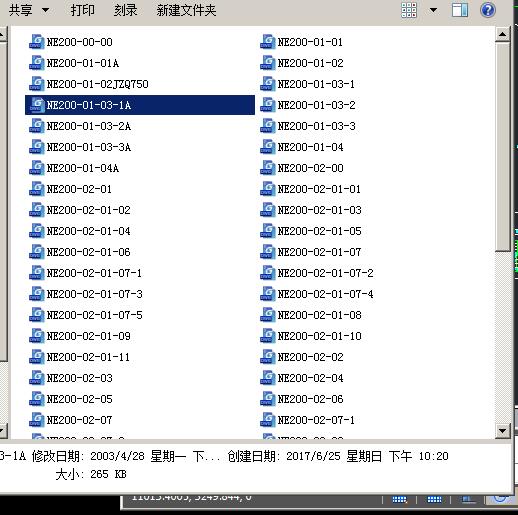Image resolution: width=518 pixels, height=515 pixels.
Task: Click the 大小 265 KB value
Action: (x=108, y=474)
